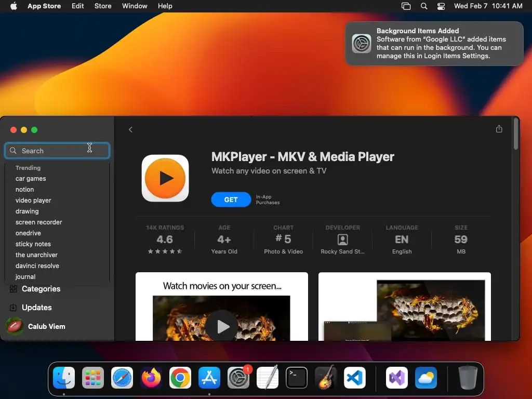Open the Window menu
The width and height of the screenshot is (532, 399).
tap(135, 6)
